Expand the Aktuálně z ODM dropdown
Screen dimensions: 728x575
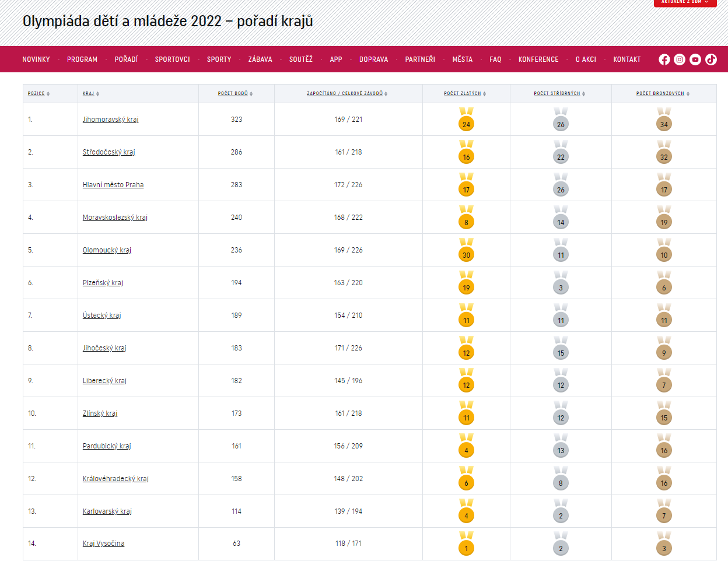pyautogui.click(x=685, y=2)
